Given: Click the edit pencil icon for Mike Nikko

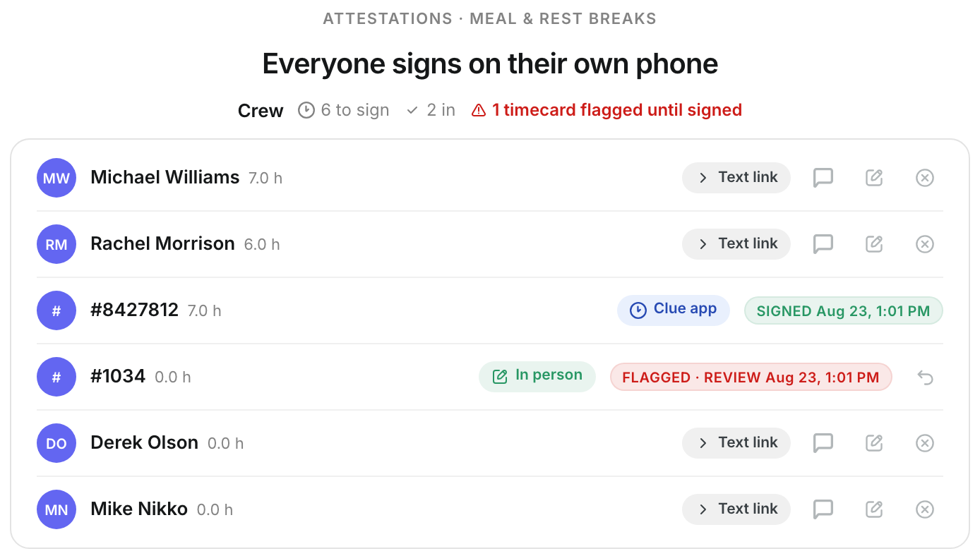Looking at the screenshot, I should click(874, 509).
